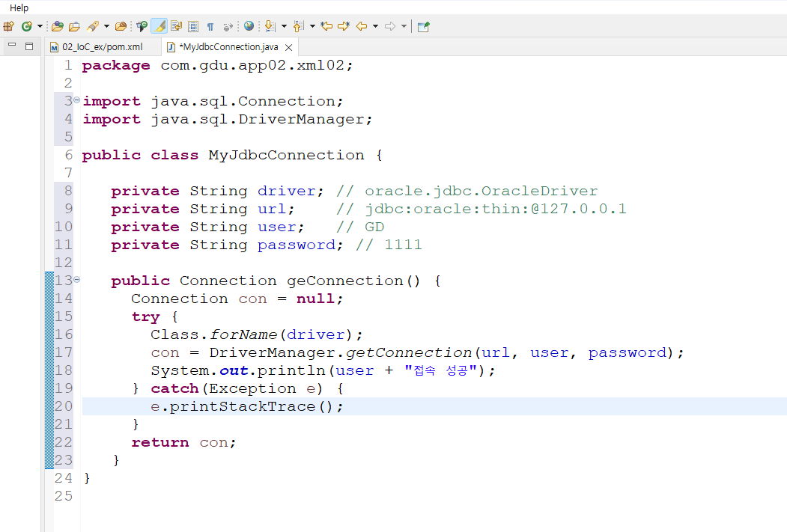Open Previous Annotation dropdown arrow
The width and height of the screenshot is (787, 532).
tap(312, 27)
